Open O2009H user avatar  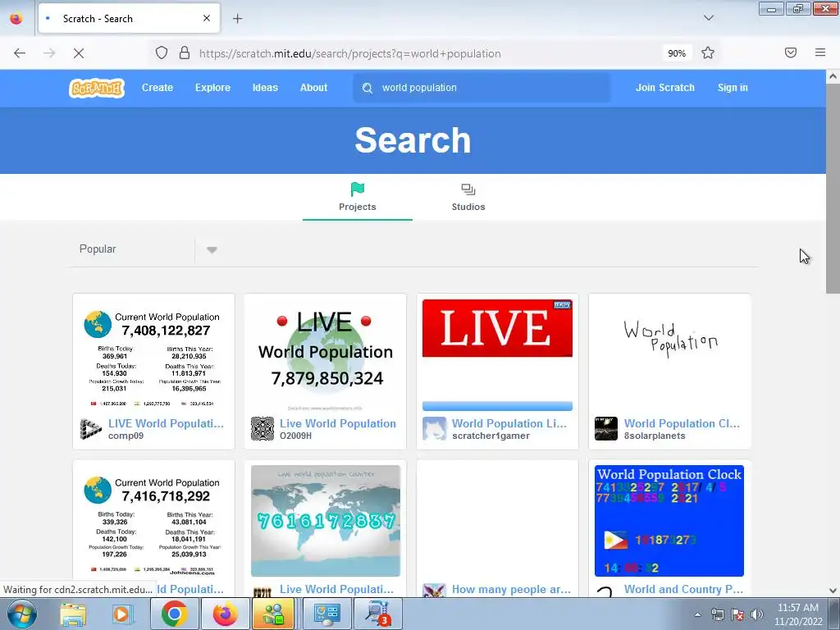[x=262, y=429]
